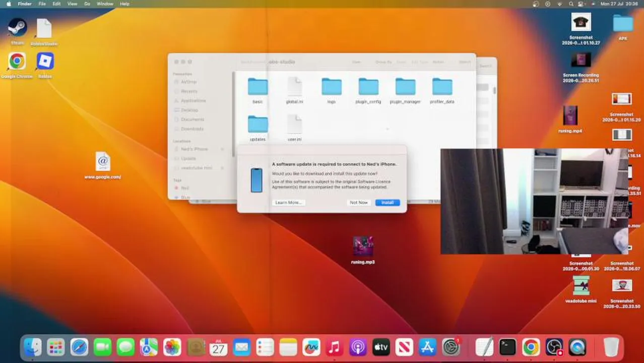Open Launchpad from the Dock

pos(56,347)
